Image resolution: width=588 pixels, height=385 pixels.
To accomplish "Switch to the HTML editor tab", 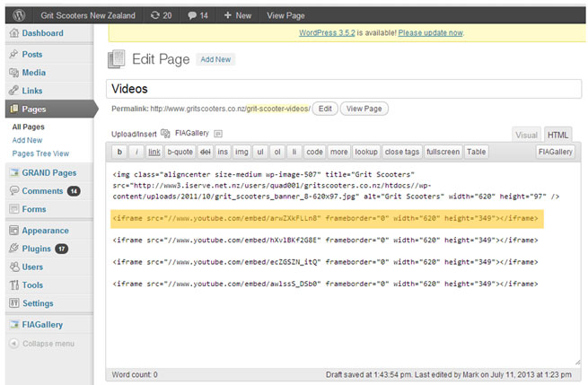I will [557, 135].
